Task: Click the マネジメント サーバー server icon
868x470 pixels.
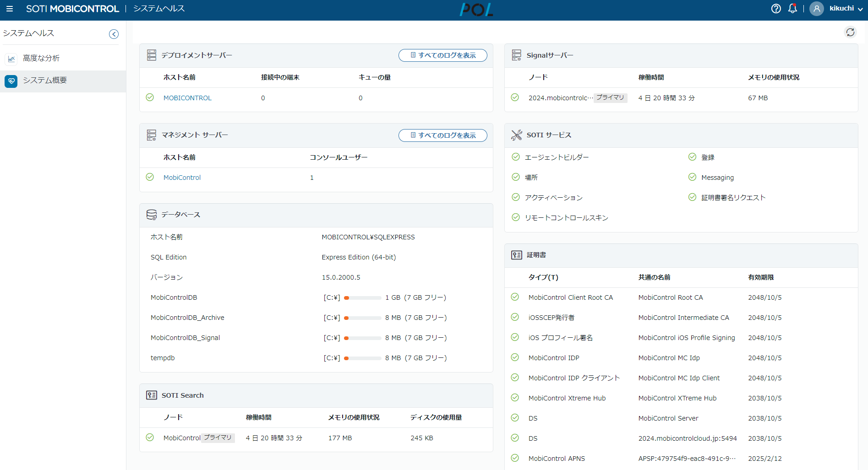Action: click(x=152, y=135)
